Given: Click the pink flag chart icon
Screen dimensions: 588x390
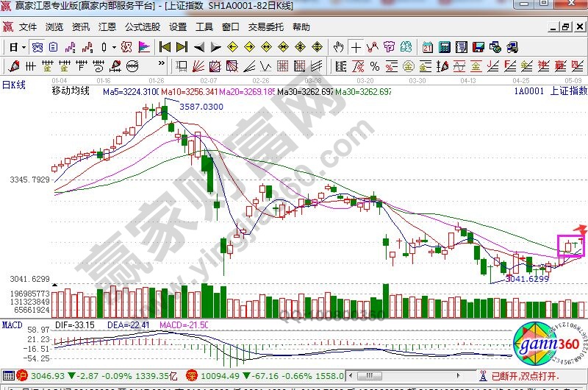Looking at the screenshot, I should pyautogui.click(x=143, y=47).
